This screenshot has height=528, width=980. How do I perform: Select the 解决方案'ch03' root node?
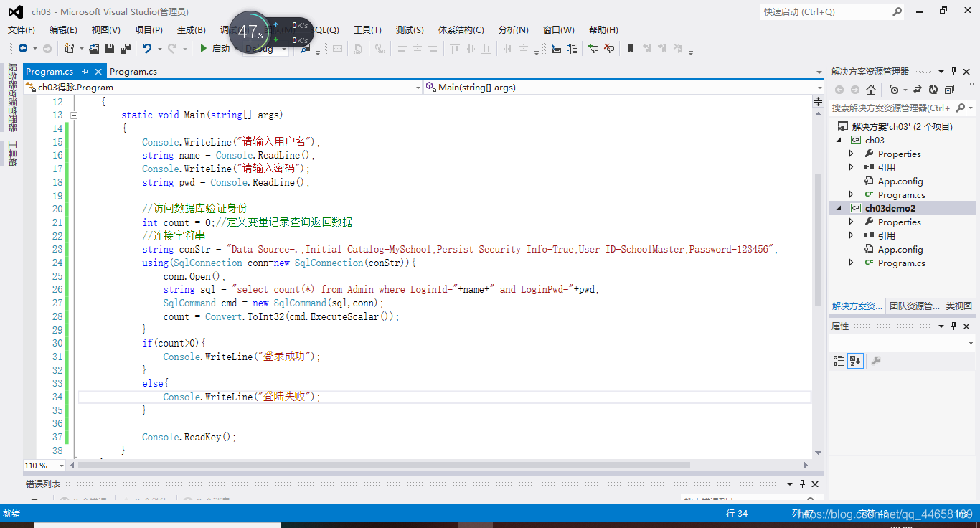pos(895,126)
